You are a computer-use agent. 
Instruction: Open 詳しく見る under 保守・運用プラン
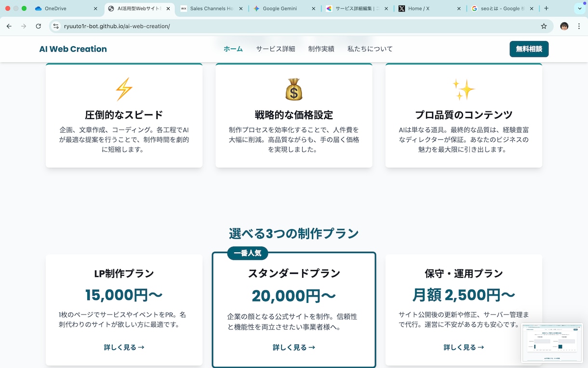click(464, 347)
